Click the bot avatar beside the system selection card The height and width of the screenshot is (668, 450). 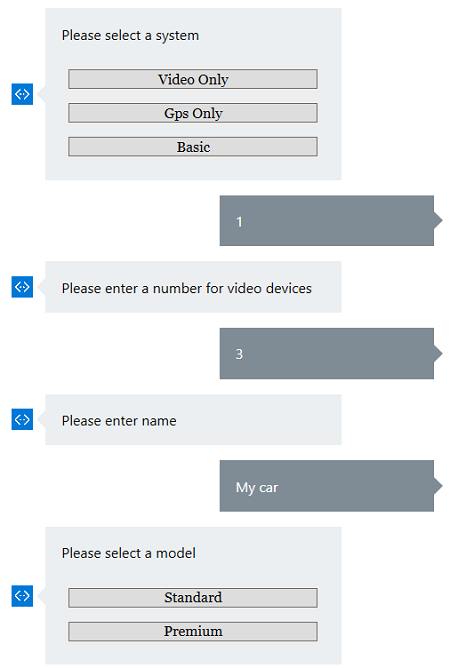coord(22,94)
